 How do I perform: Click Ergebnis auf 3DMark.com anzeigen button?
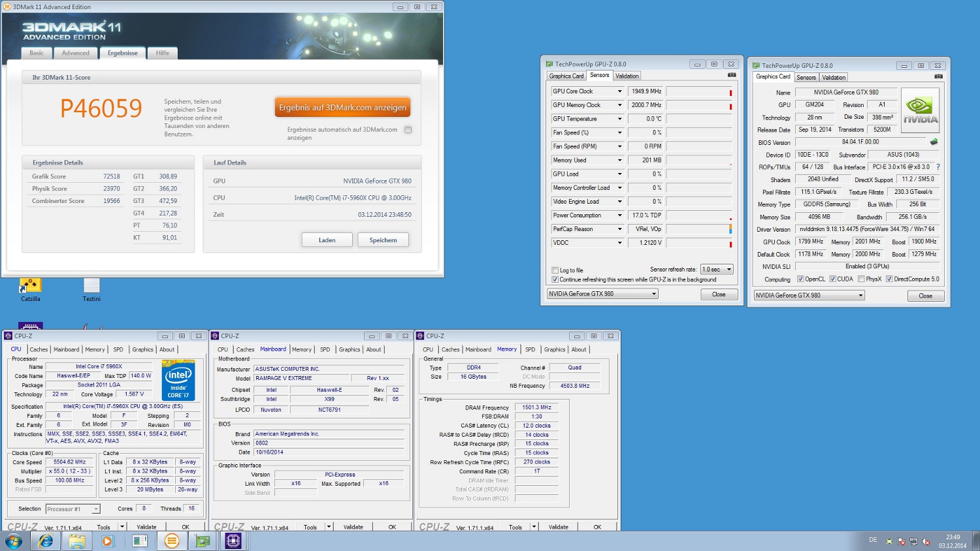click(342, 107)
